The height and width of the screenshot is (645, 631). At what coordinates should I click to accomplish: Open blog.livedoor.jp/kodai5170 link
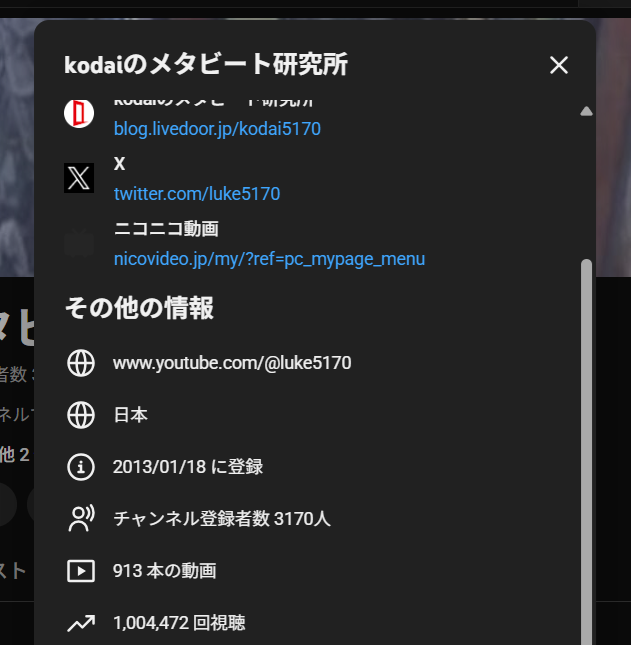tap(217, 129)
